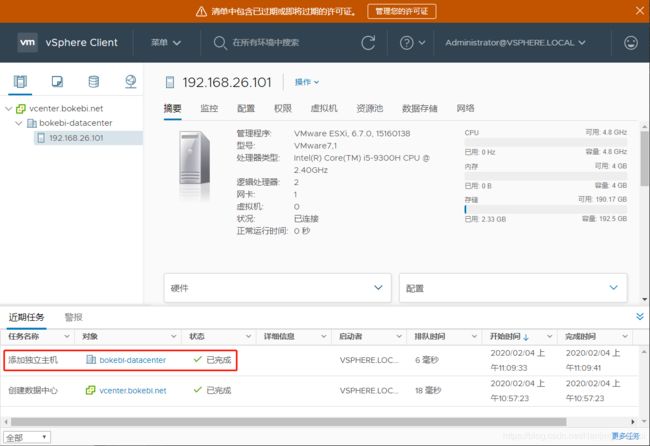Image resolution: width=650 pixels, height=446 pixels.
Task: Open the 数据存储 datastores tab
Action: tap(422, 108)
